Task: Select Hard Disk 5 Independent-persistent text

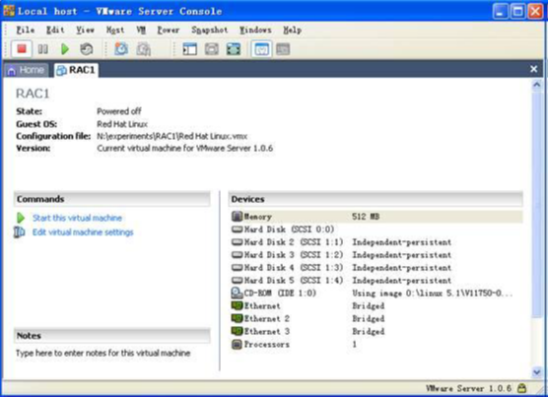Action: coord(402,280)
